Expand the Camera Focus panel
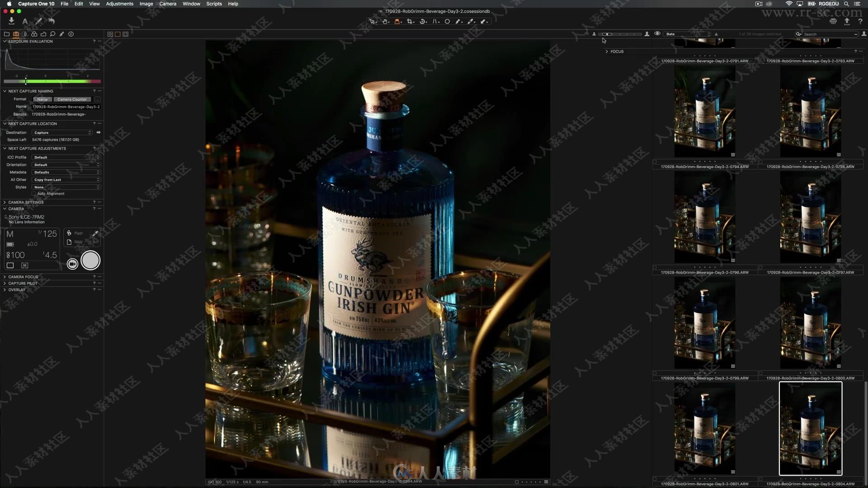The width and height of the screenshot is (868, 488). 5,277
